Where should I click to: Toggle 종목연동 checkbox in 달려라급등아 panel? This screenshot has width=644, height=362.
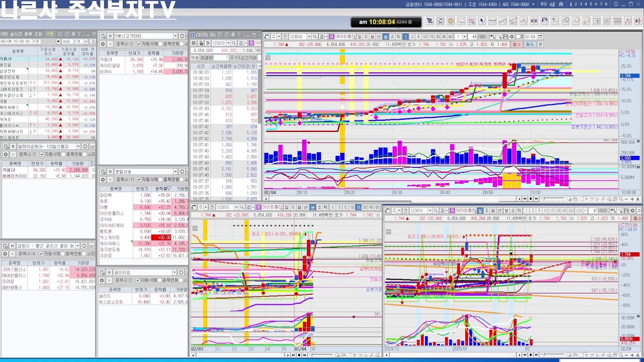click(63, 154)
